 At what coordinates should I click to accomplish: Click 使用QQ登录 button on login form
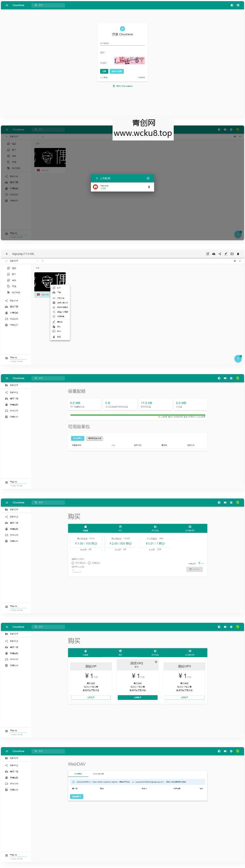click(x=117, y=71)
